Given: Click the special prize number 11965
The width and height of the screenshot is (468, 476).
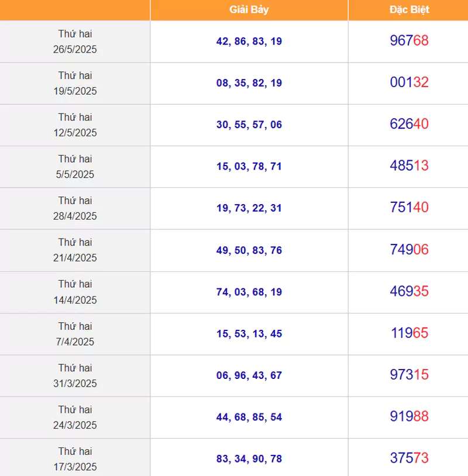Looking at the screenshot, I should click(409, 333).
